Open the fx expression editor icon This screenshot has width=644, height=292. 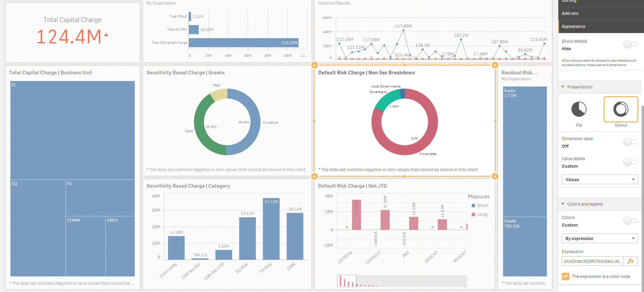pyautogui.click(x=631, y=261)
